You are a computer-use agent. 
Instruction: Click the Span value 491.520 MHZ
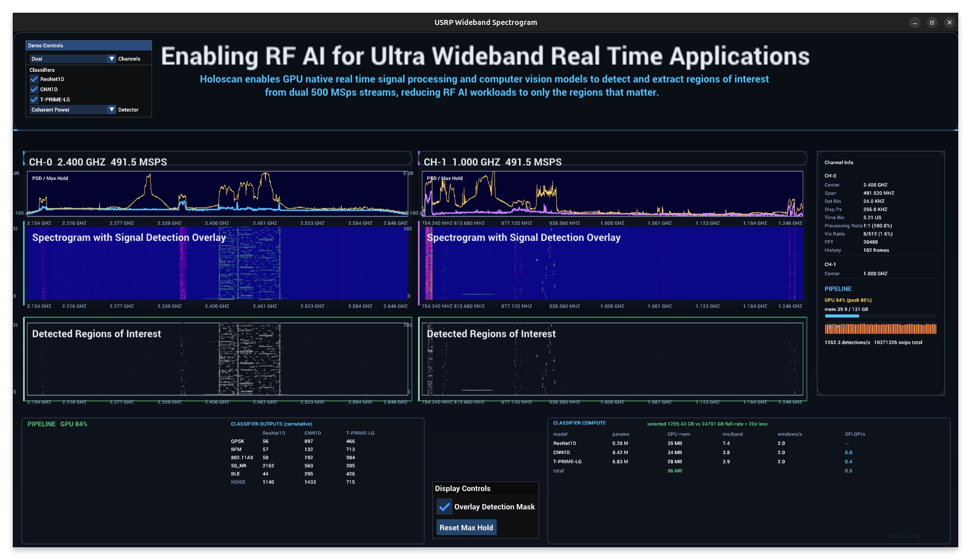[879, 193]
